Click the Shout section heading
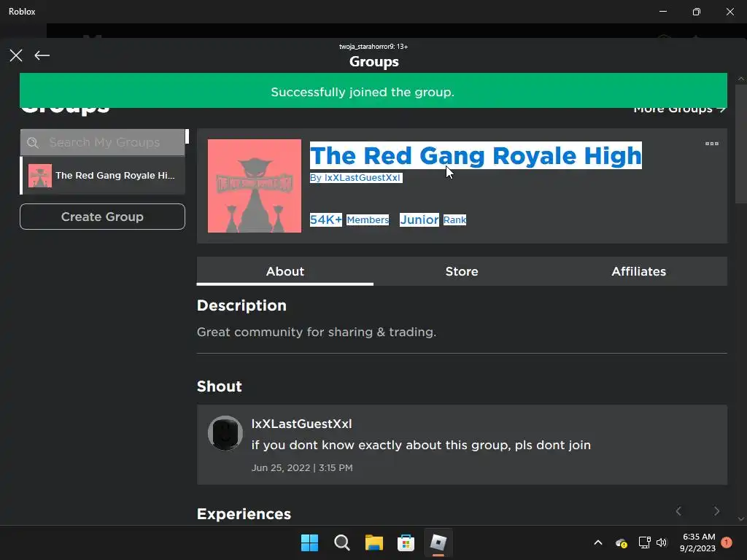 220,386
